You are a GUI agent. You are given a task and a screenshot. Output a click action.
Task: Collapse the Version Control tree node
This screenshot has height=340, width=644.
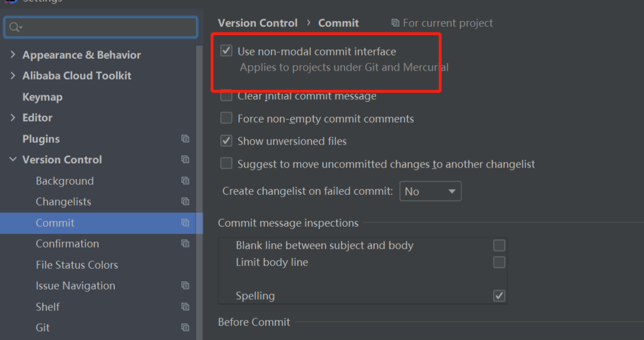coord(13,159)
